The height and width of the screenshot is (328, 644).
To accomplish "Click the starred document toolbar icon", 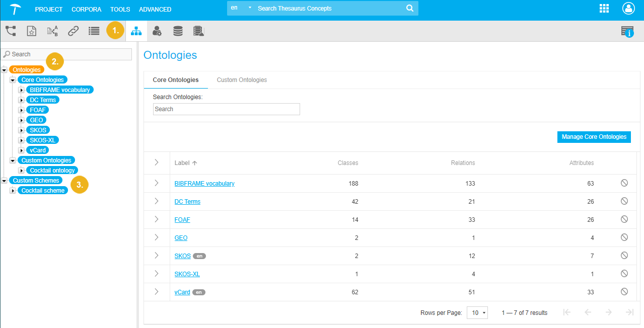I will 31,31.
